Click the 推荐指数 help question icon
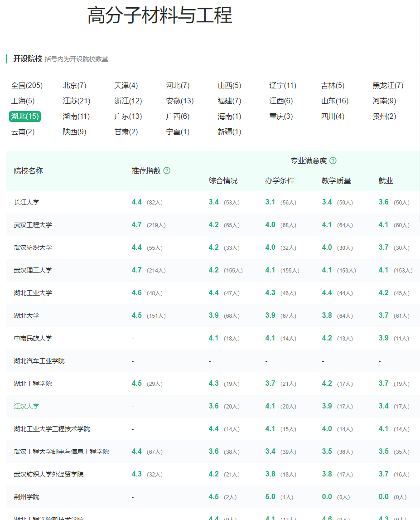 point(167,170)
